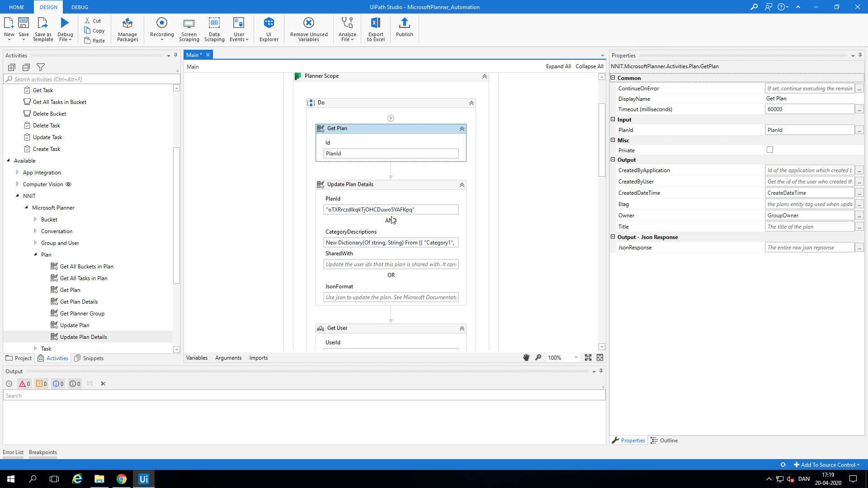Switch to the DEBUG ribbon tab
The image size is (868, 488).
(x=80, y=7)
